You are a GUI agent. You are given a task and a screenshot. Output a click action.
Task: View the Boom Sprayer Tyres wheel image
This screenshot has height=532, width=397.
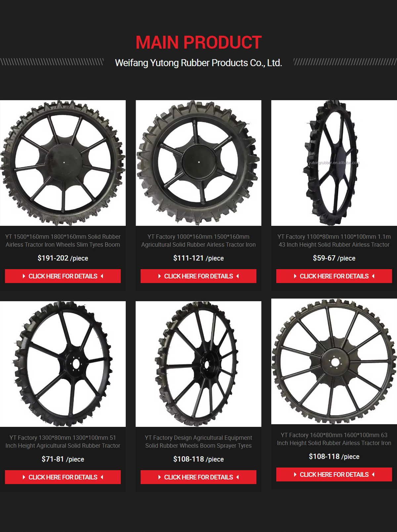pos(198,364)
